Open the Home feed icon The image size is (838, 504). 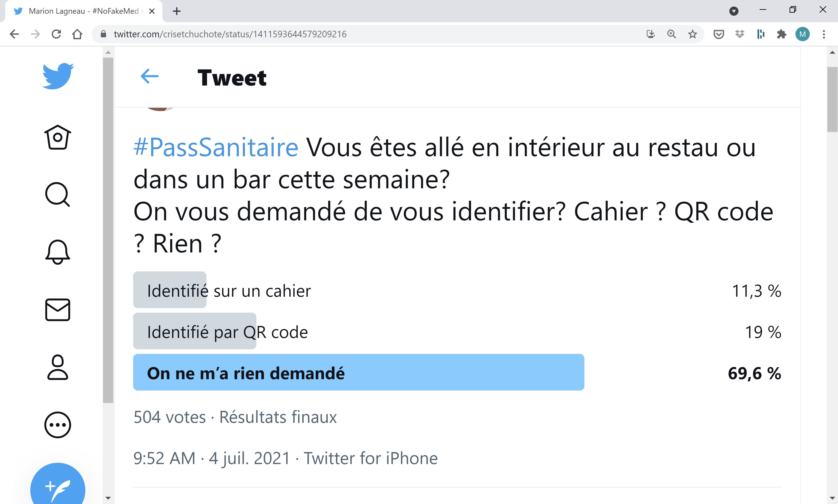pyautogui.click(x=58, y=137)
